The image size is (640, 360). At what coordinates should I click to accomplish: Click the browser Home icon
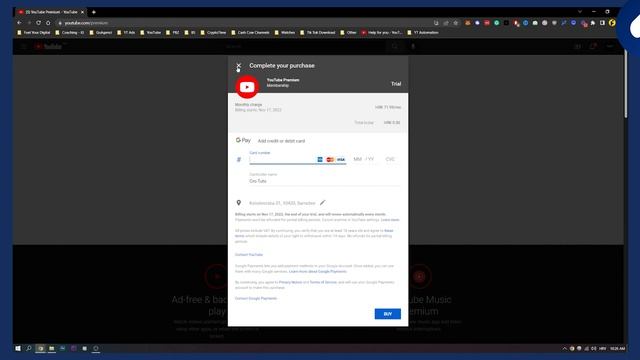point(48,23)
